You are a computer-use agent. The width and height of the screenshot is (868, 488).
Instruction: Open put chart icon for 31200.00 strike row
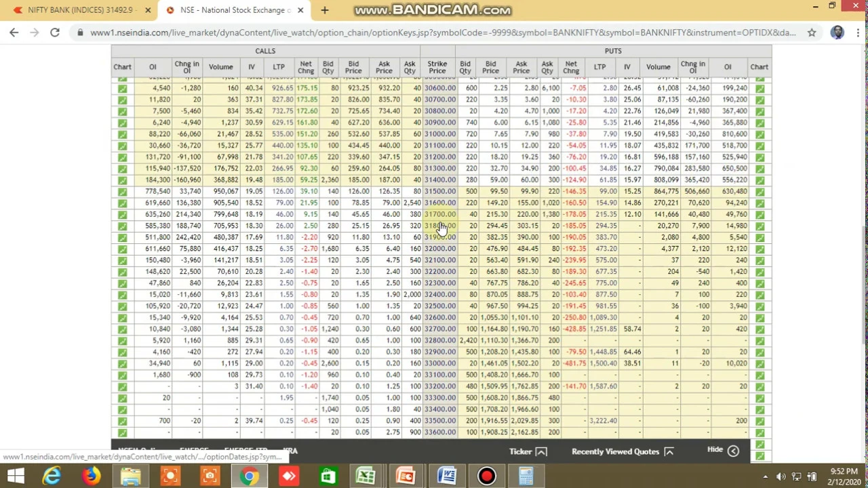click(x=759, y=157)
